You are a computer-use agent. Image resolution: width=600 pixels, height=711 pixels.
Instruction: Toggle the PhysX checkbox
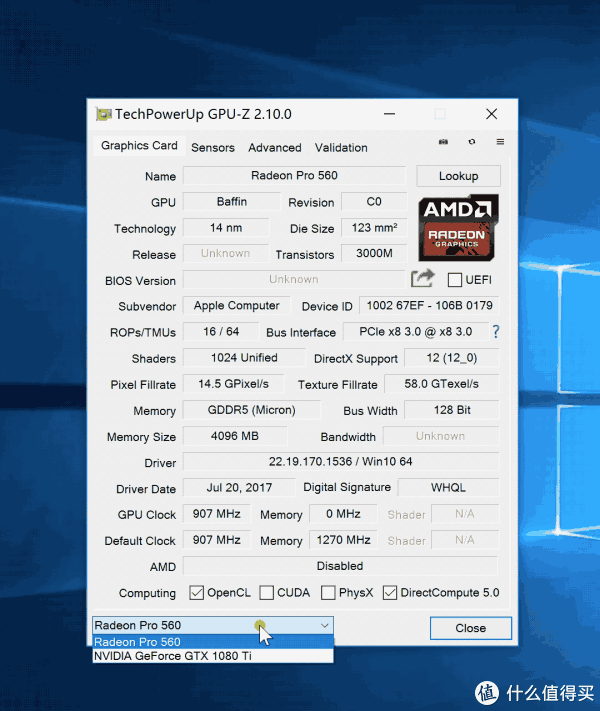(328, 593)
